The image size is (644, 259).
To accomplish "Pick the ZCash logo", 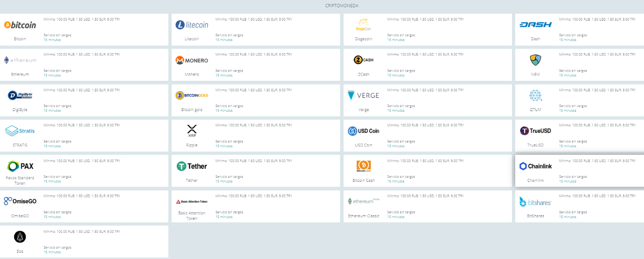I will [x=363, y=60].
